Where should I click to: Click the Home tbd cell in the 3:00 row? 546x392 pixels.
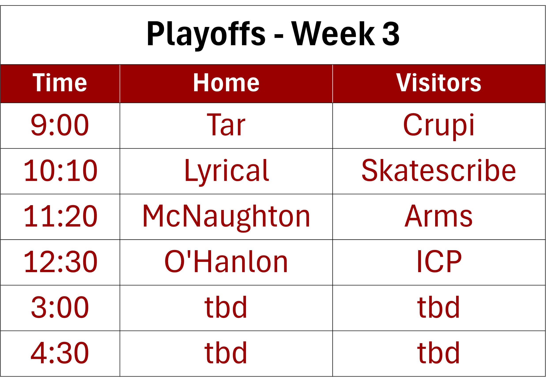point(226,307)
